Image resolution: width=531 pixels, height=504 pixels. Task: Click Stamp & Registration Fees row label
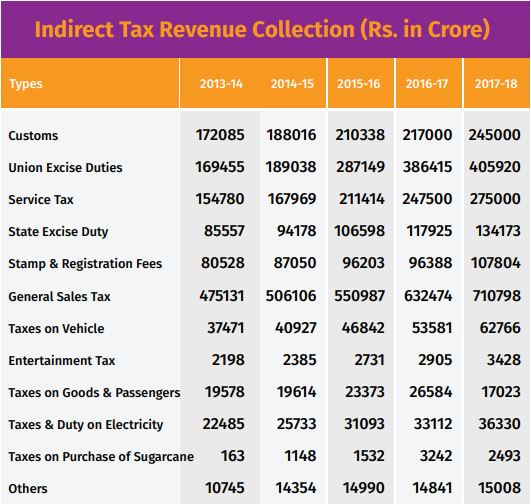coord(85,264)
